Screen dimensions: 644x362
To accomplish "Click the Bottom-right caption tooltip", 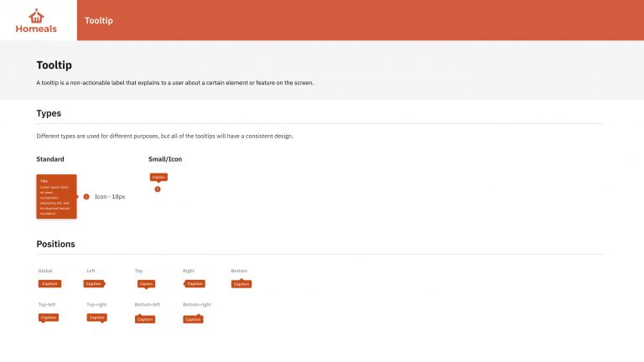I will [193, 319].
